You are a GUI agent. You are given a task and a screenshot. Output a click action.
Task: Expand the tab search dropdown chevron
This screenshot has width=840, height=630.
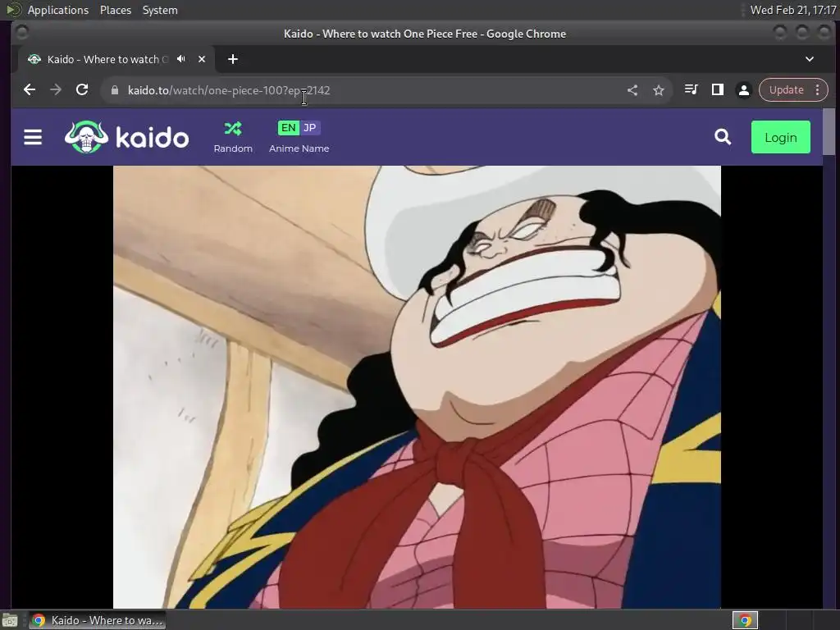tap(810, 59)
